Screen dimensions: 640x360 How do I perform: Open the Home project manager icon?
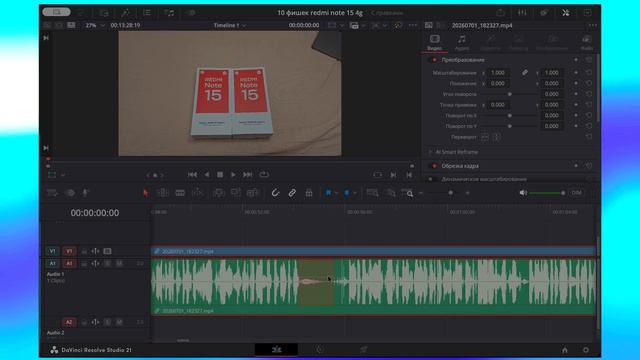(x=564, y=350)
